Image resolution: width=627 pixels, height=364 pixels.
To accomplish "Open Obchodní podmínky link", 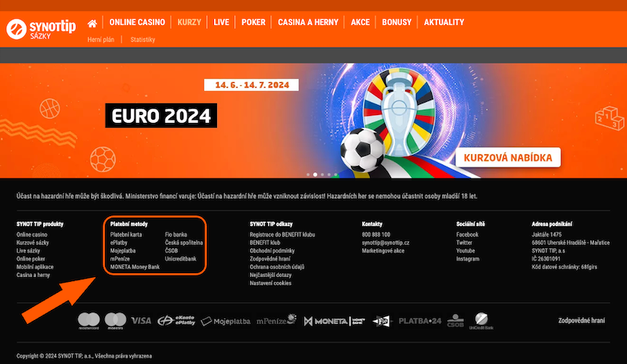I will pos(272,250).
